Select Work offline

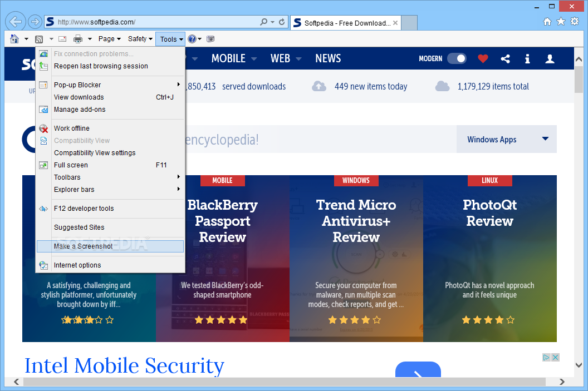click(110, 128)
